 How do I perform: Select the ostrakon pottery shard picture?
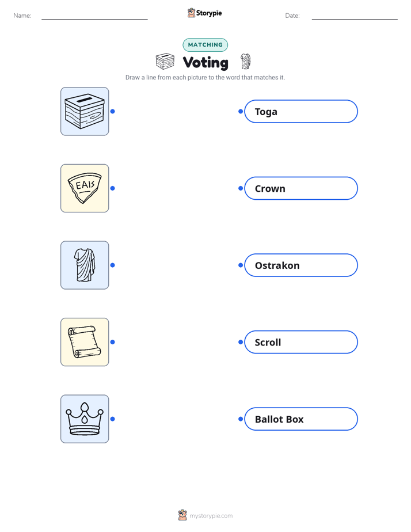(x=85, y=188)
